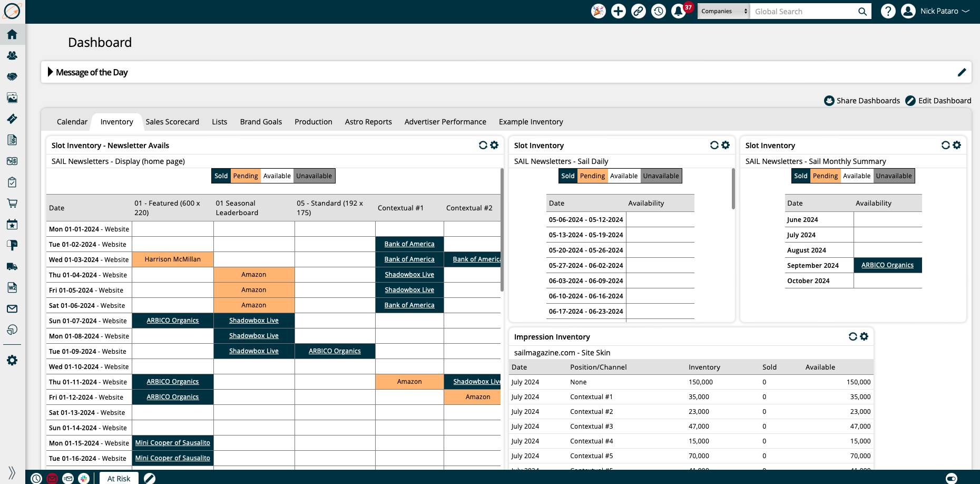Toggle the Unavailable filter on Sail Daily panel
This screenshot has height=484, width=980.
point(661,176)
